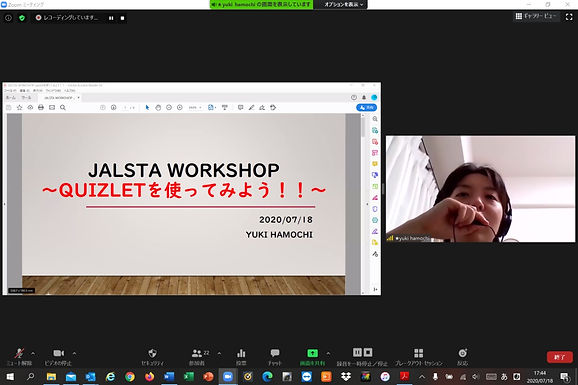This screenshot has height=385, width=578.
Task: Click the comment bubble icon in Acrobat
Action: pyautogui.click(x=240, y=107)
